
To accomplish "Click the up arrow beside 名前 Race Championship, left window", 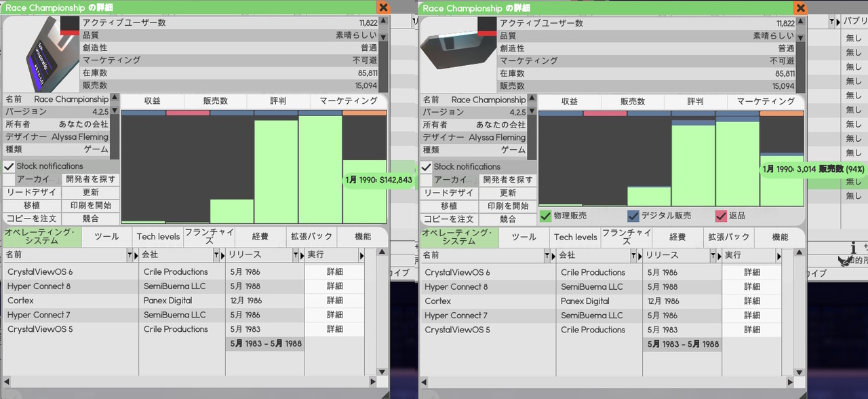I will 115,98.
